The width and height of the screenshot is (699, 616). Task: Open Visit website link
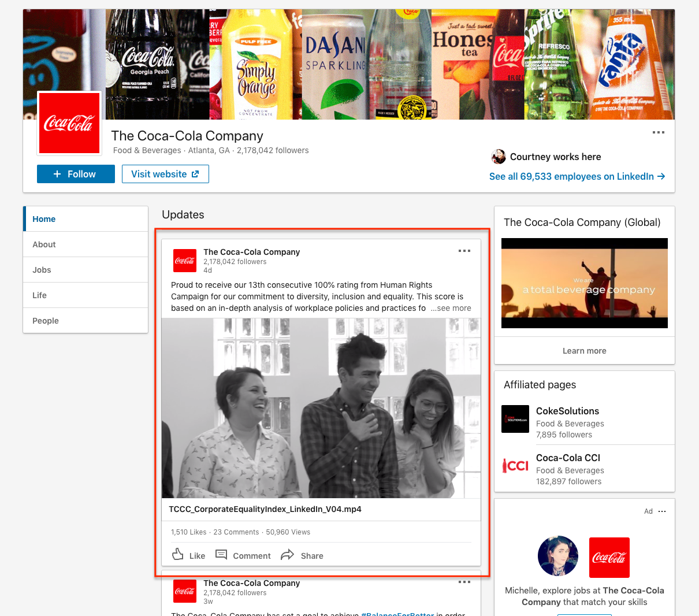[x=165, y=174]
